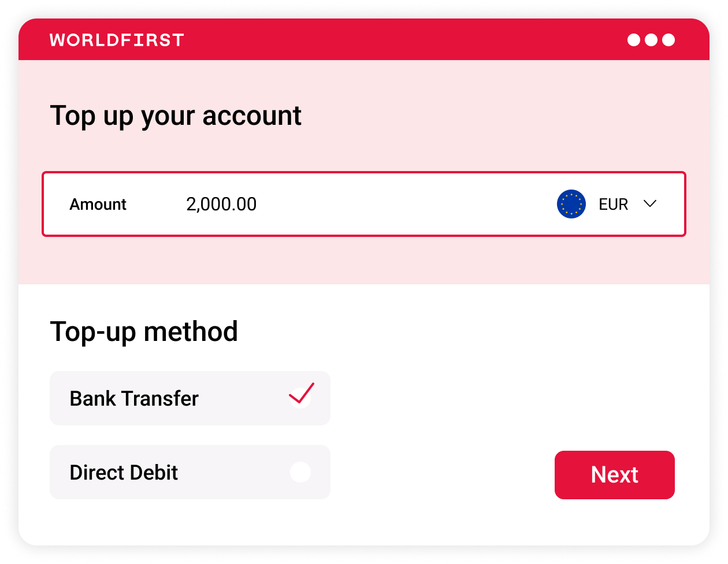Expand the currency chevron arrow
The width and height of the screenshot is (728, 564).
[650, 203]
